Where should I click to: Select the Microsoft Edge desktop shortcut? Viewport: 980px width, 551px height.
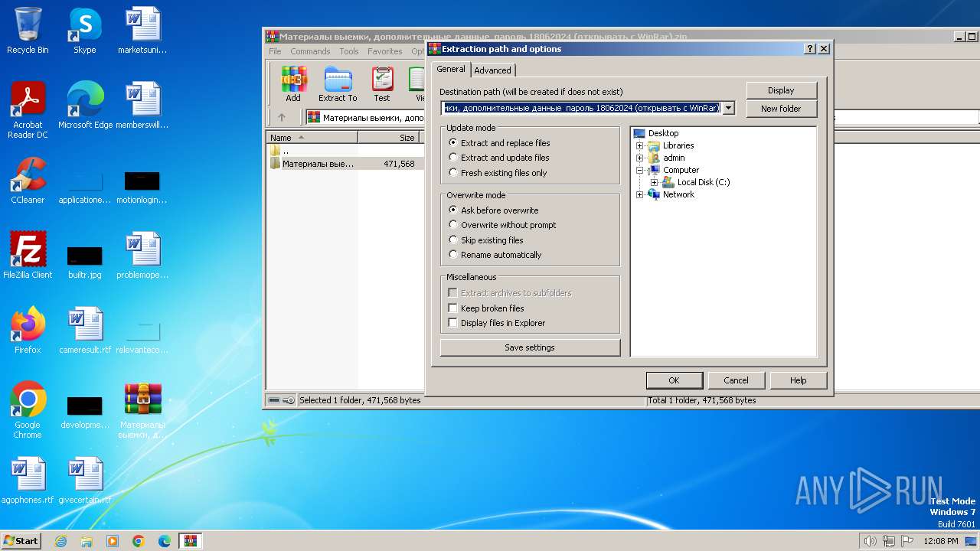point(85,106)
